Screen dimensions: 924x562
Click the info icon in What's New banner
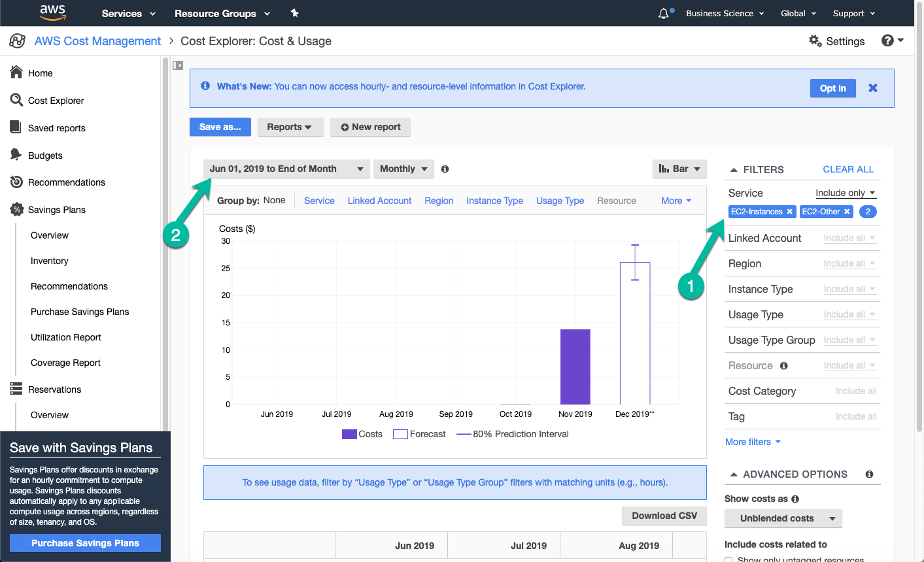(x=205, y=86)
